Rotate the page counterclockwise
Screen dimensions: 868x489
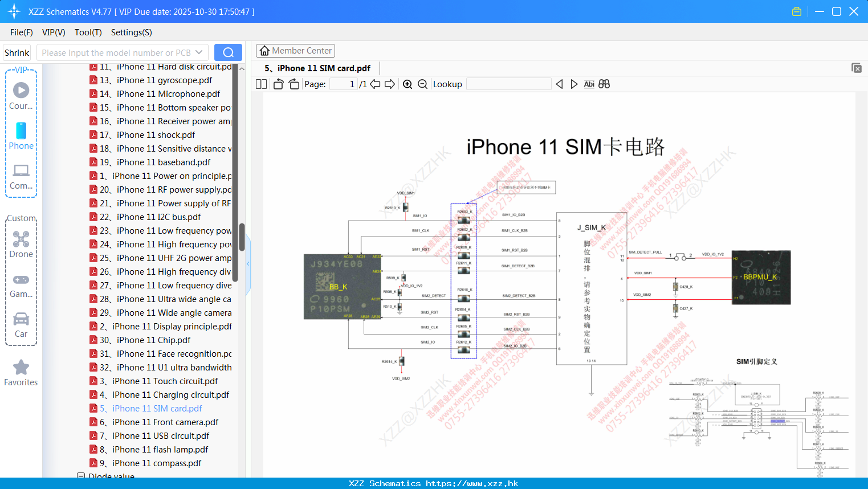(x=278, y=84)
